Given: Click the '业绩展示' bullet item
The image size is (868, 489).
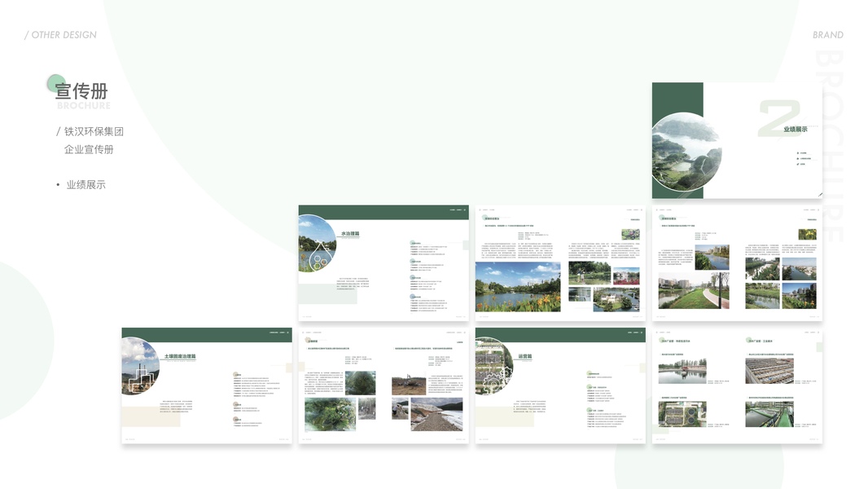Looking at the screenshot, I should click(81, 185).
